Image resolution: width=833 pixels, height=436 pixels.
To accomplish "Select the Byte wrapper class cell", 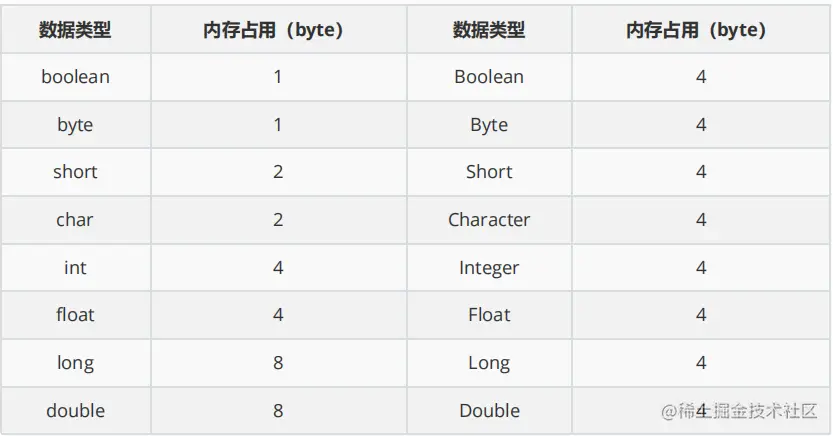I will (489, 125).
